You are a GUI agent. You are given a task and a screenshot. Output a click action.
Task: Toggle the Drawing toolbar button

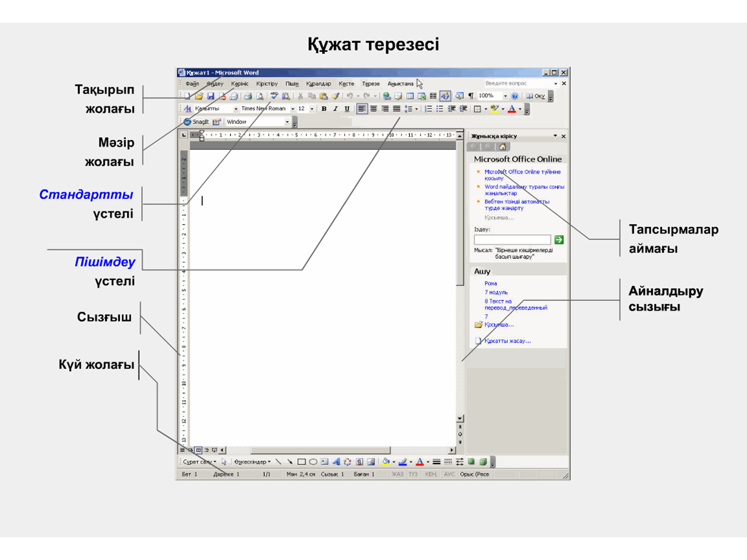pos(445,96)
